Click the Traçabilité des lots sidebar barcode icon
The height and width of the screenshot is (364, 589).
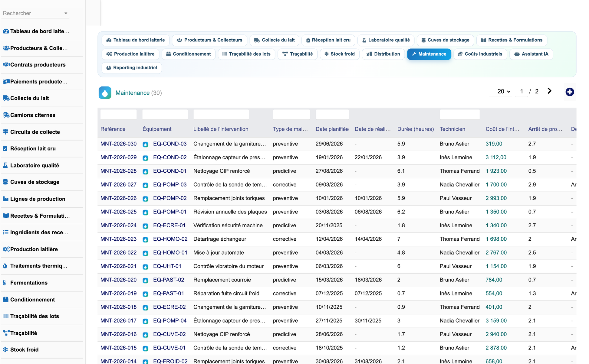coord(5,316)
